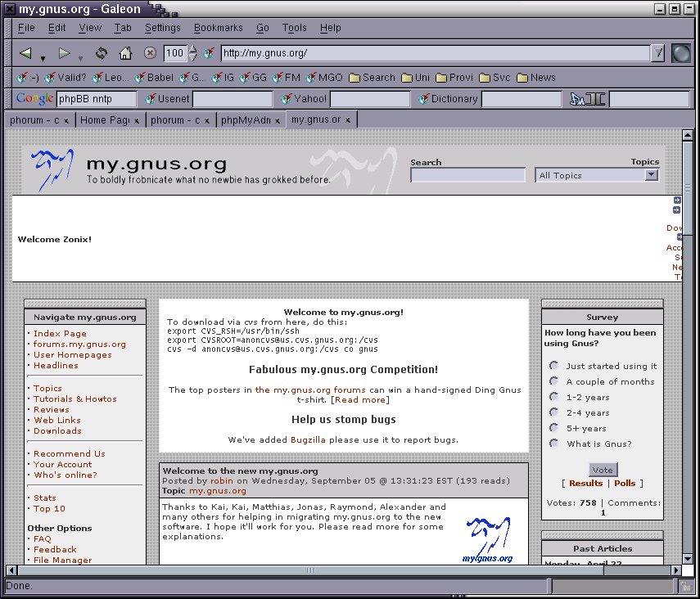
Task: Select the '5+ years' radio option
Action: pos(553,428)
